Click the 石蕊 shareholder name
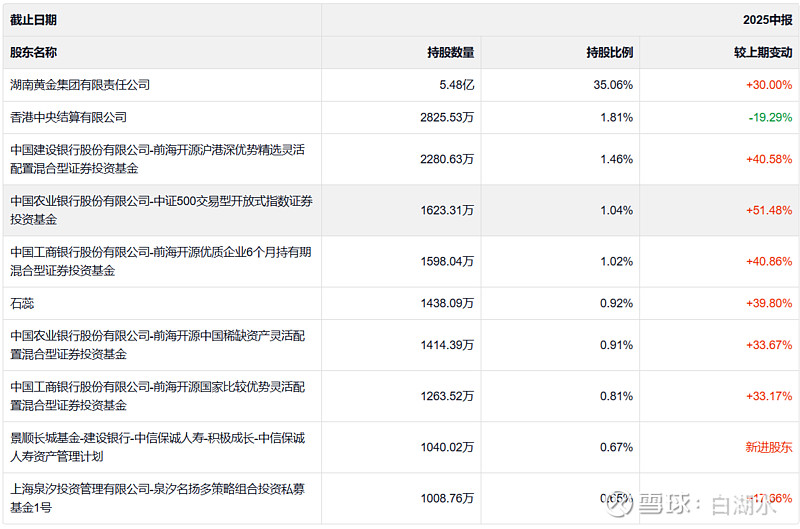Screen dimensions: 800x529 point(22,302)
